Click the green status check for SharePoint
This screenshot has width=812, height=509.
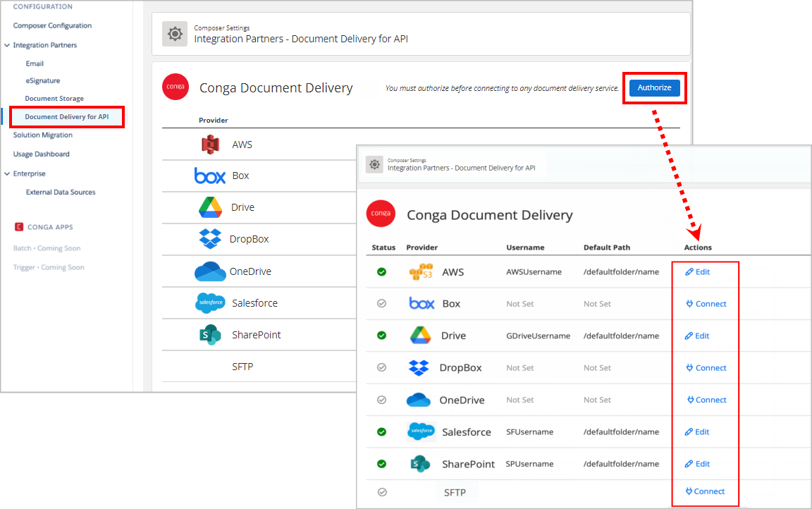click(x=381, y=464)
